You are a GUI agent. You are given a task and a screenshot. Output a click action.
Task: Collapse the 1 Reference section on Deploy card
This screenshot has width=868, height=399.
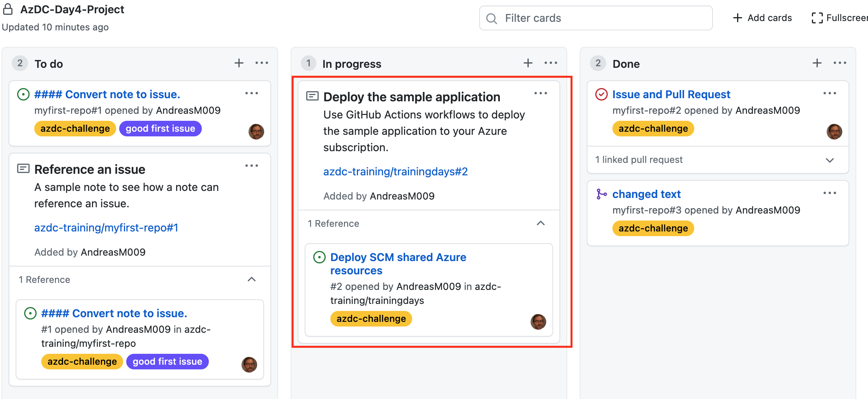coord(541,223)
